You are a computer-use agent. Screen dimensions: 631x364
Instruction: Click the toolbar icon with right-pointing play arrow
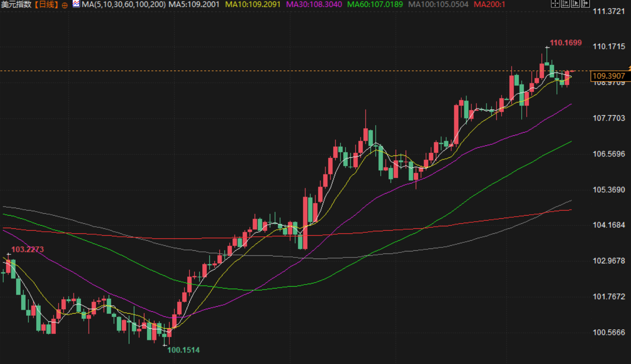[575, 3]
